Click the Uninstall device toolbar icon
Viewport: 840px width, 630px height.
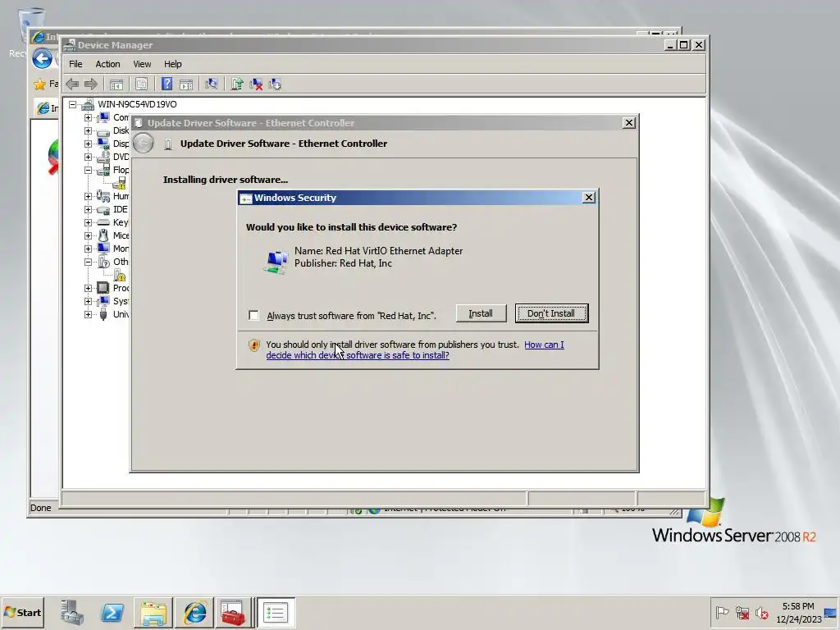click(256, 84)
